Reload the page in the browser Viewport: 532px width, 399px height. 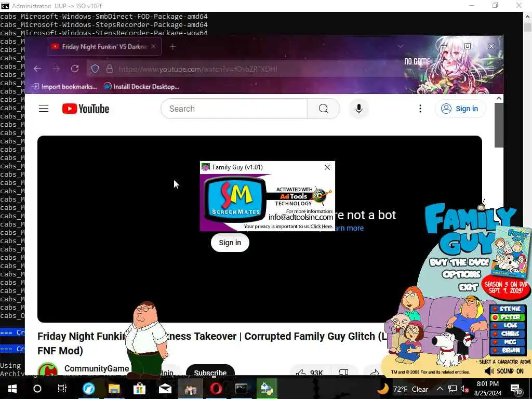pos(75,69)
